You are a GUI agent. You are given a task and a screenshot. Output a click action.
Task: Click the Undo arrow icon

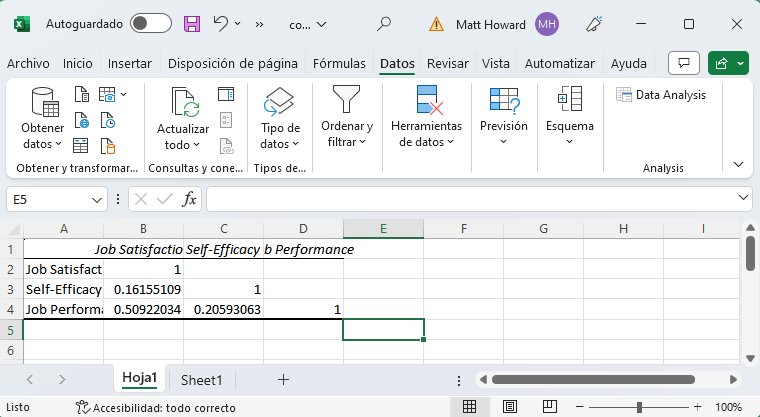222,23
